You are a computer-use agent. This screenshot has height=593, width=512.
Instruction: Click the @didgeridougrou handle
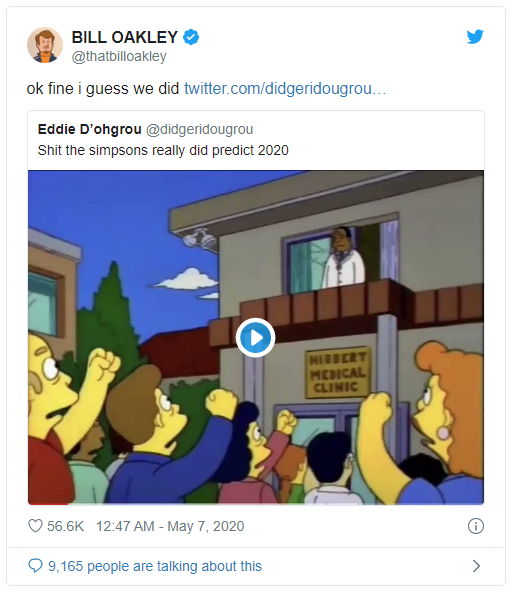[x=200, y=129]
